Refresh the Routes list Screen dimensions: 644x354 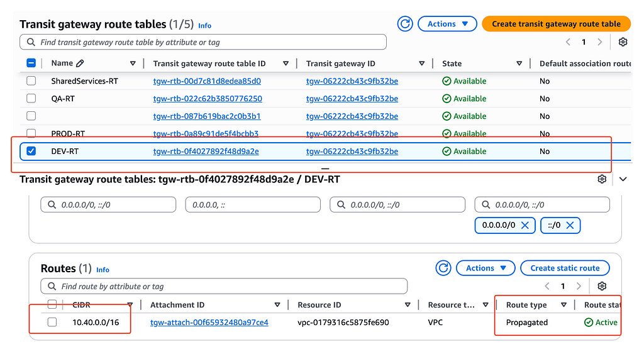tap(443, 268)
